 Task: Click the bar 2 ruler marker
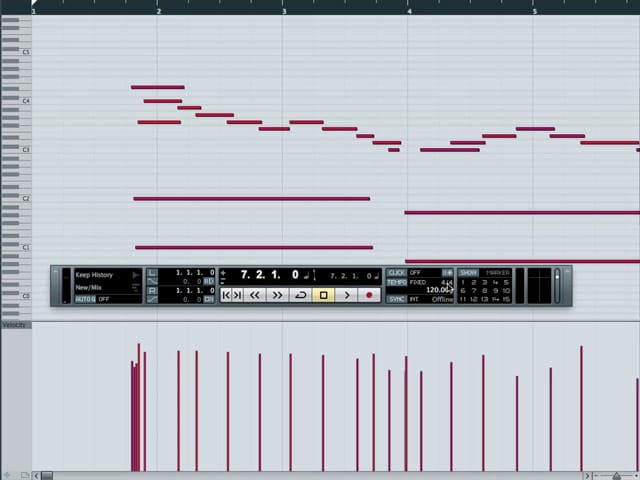coord(158,11)
